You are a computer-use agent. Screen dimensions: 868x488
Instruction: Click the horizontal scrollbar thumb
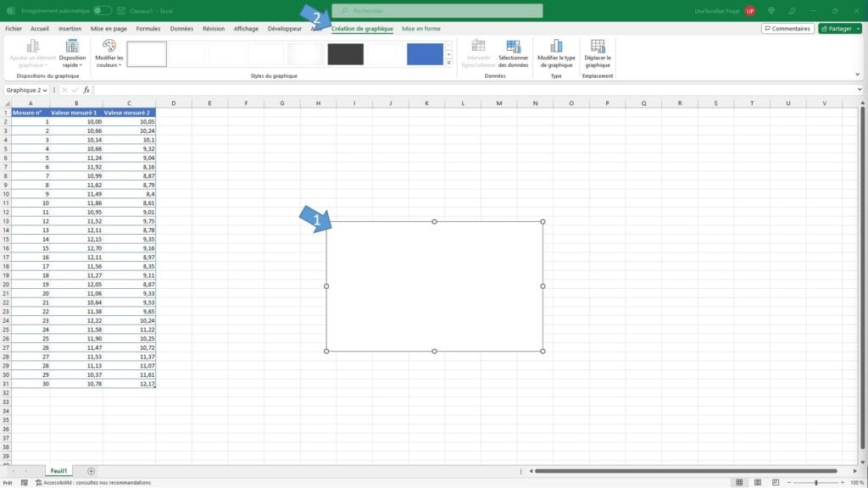[686, 471]
